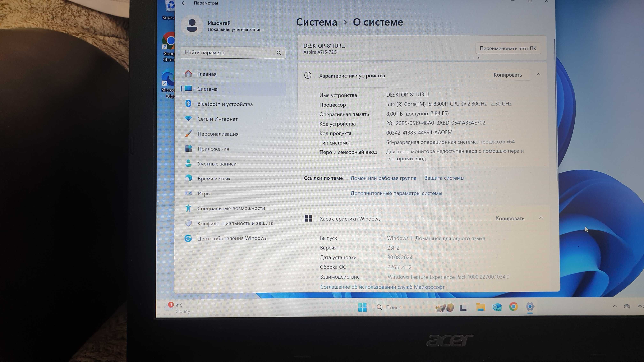This screenshot has width=644, height=362.
Task: Click the Settings gear on taskbar
Action: (530, 307)
